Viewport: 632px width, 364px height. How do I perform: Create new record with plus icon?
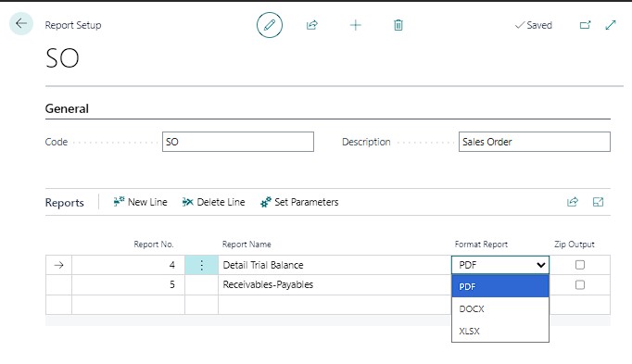pyautogui.click(x=356, y=25)
